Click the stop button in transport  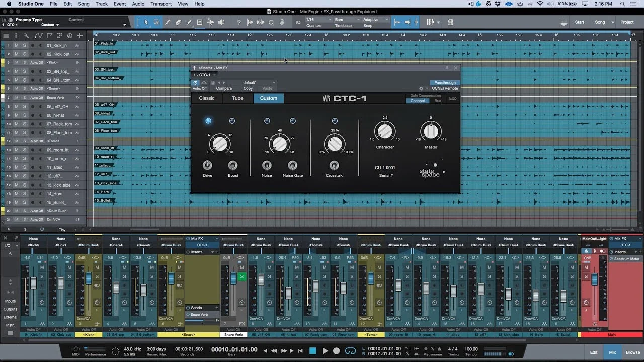pyautogui.click(x=313, y=351)
